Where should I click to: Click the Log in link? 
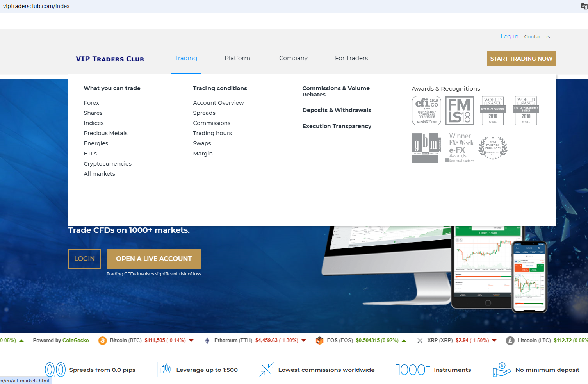click(509, 36)
